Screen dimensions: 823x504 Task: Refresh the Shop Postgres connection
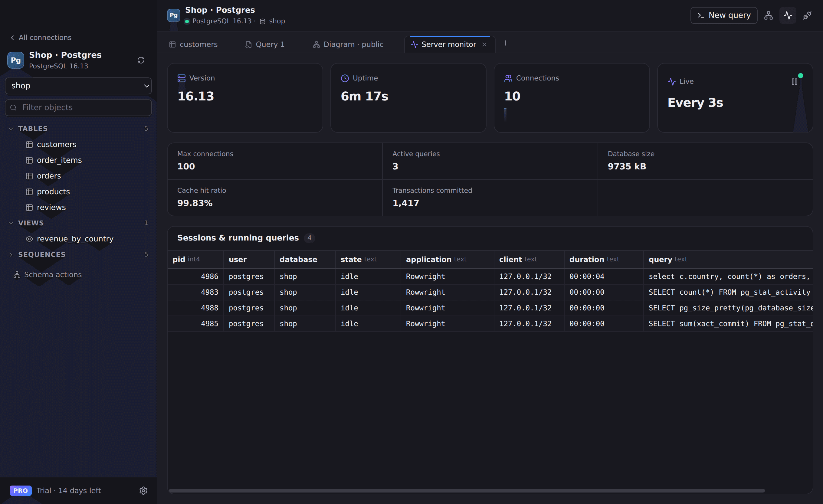(141, 60)
